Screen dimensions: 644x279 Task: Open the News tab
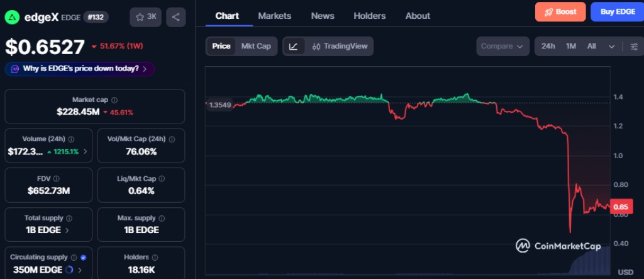tap(323, 16)
